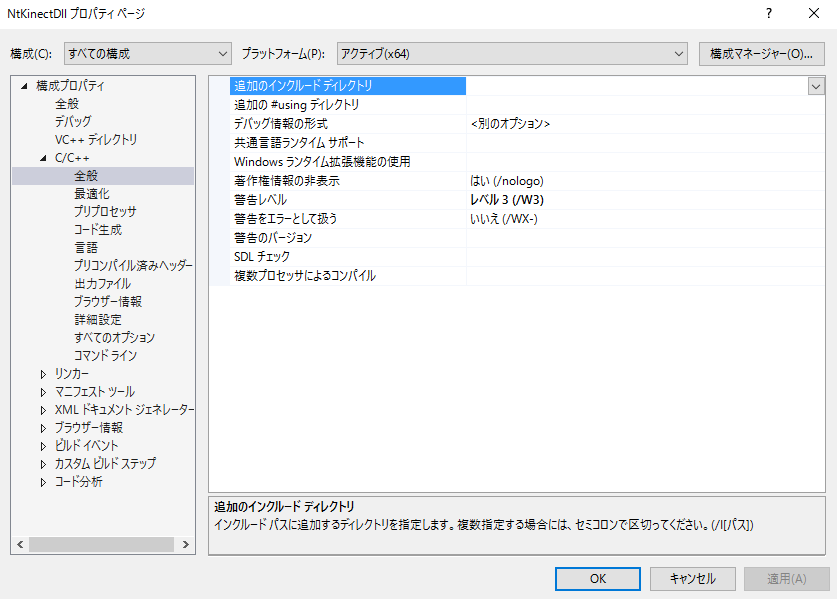This screenshot has height=599, width=837.
Task: Open the プラットフォーム platform dropdown
Action: click(511, 53)
